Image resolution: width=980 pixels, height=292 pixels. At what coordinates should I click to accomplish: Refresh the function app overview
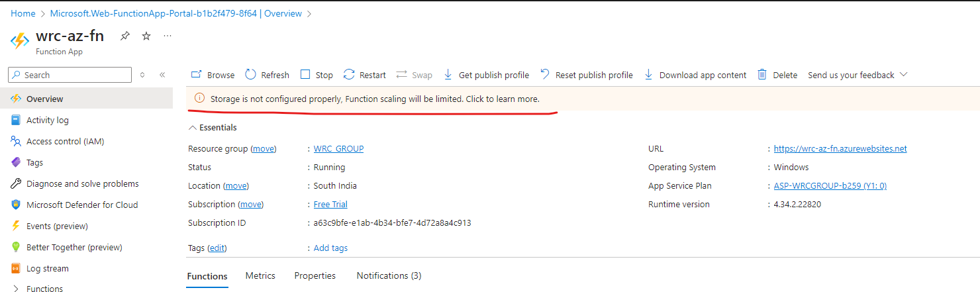point(267,75)
